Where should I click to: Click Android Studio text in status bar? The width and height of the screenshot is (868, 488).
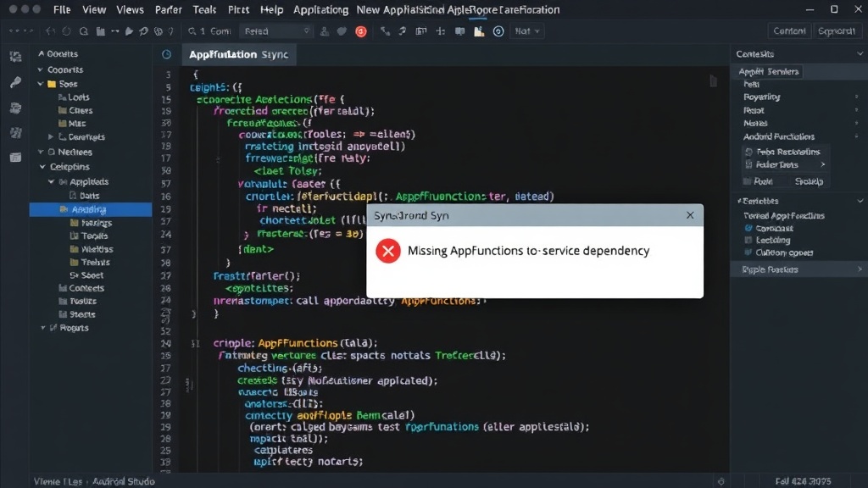click(124, 481)
